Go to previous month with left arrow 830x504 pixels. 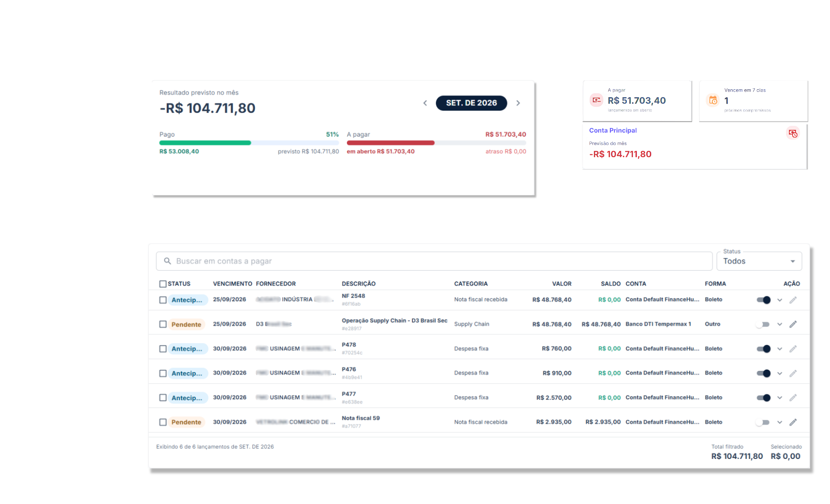(425, 103)
